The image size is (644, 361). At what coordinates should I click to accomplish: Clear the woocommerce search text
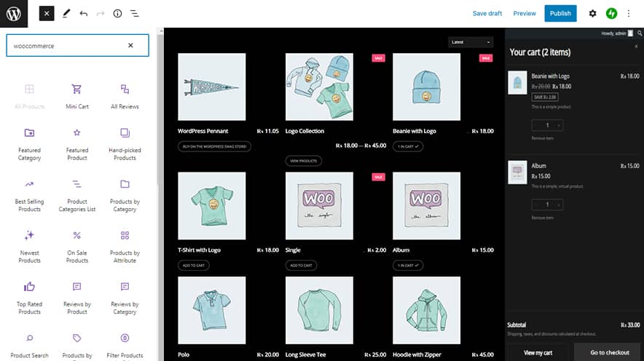pyautogui.click(x=130, y=46)
